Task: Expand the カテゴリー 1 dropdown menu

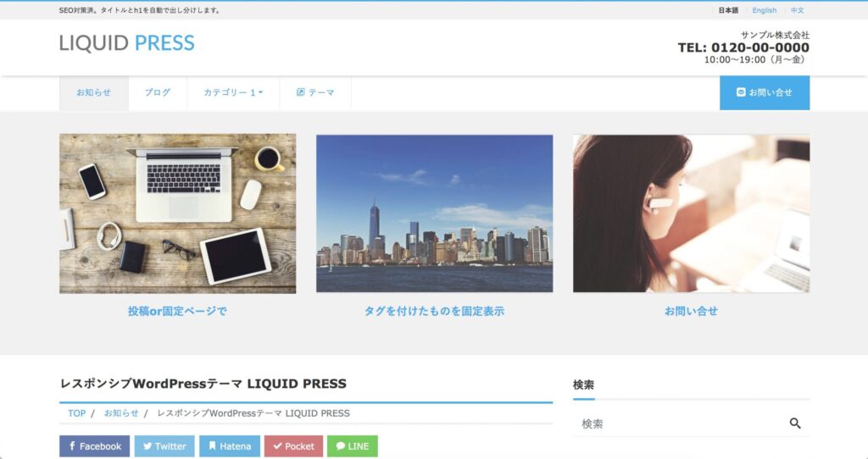Action: click(x=233, y=93)
